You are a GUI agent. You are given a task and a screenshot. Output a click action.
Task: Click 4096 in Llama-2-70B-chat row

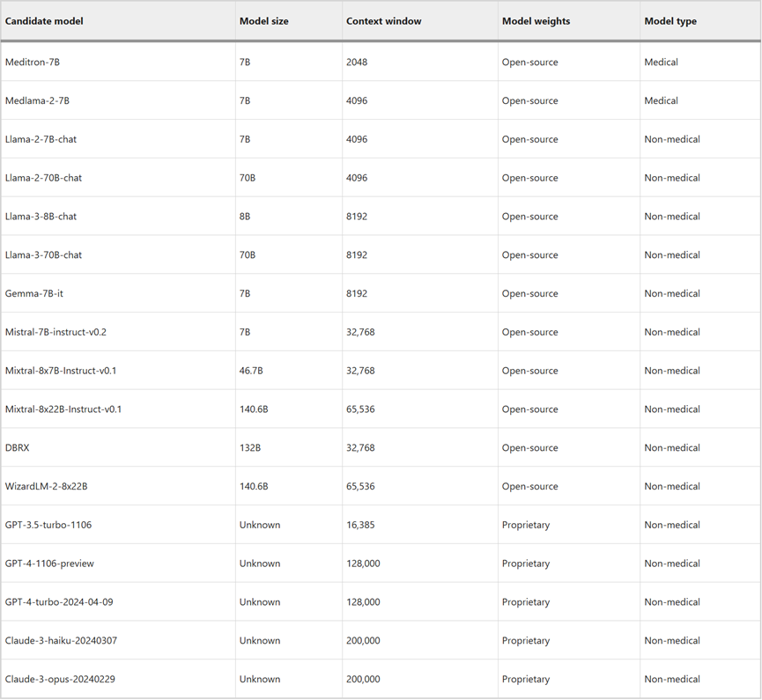pos(357,178)
